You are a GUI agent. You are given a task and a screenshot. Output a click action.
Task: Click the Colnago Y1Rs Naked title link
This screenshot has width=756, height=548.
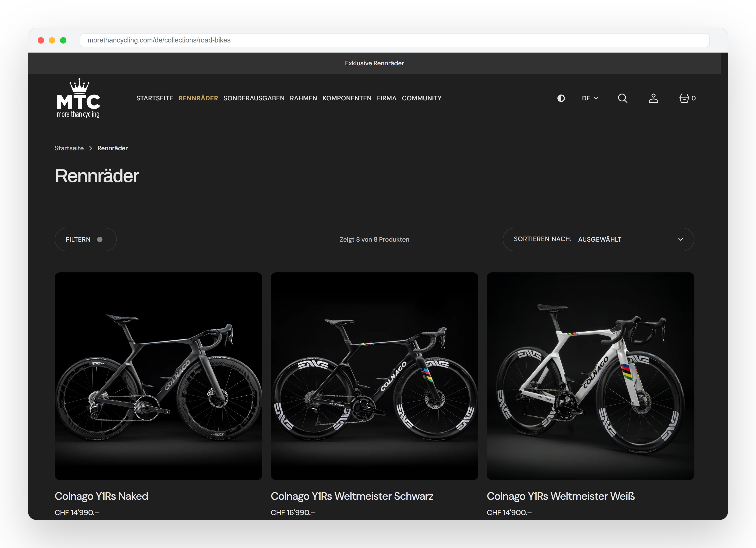click(x=101, y=496)
